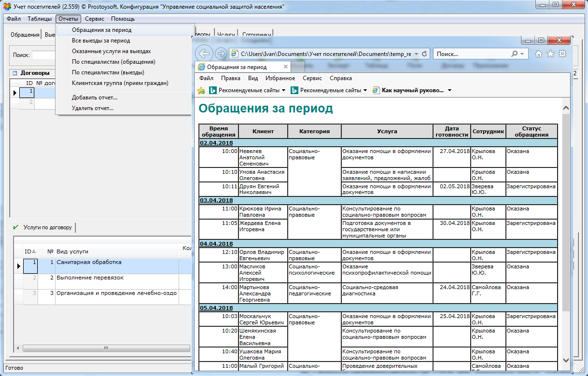Viewport: 588px width, 376px height.
Task: Select 'Все выезды за период' report
Action: click(x=100, y=41)
